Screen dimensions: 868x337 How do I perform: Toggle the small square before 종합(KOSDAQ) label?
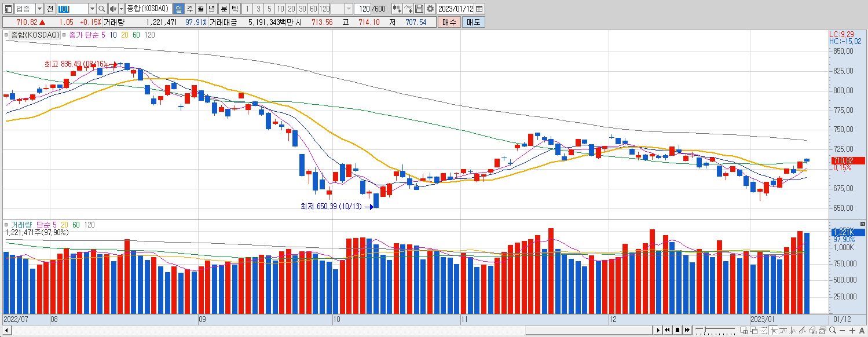[7, 35]
